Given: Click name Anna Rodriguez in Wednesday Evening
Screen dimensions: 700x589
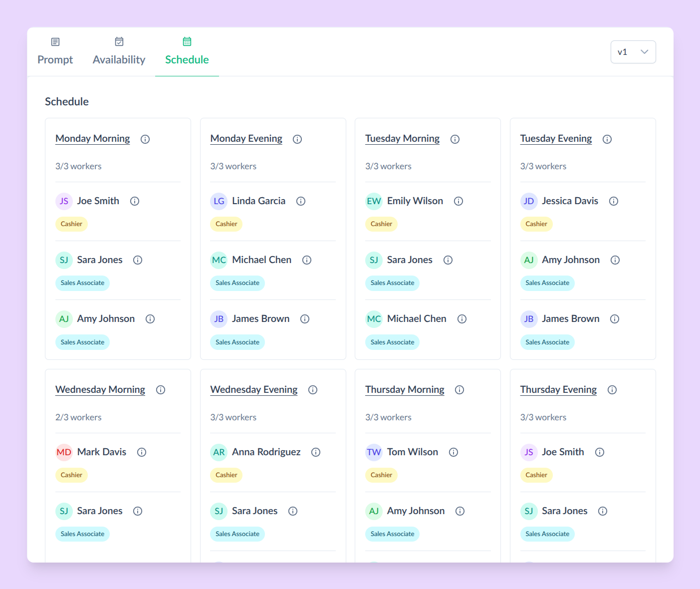Looking at the screenshot, I should click(x=266, y=452).
